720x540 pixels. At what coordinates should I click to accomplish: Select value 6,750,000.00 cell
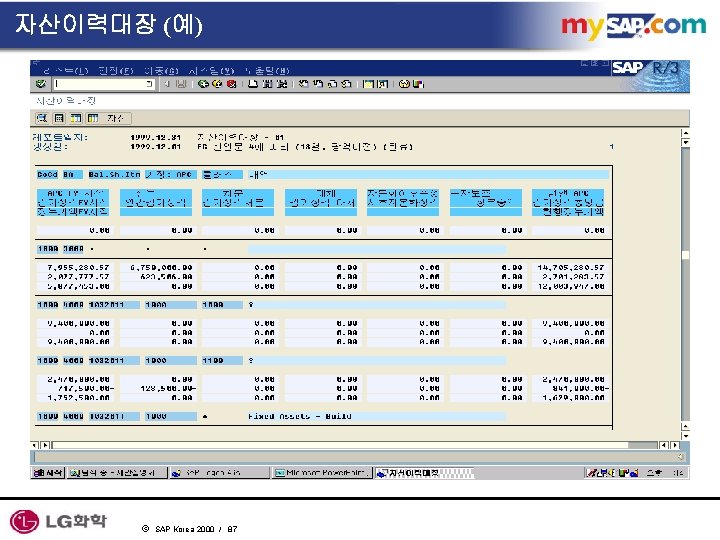coord(161,267)
